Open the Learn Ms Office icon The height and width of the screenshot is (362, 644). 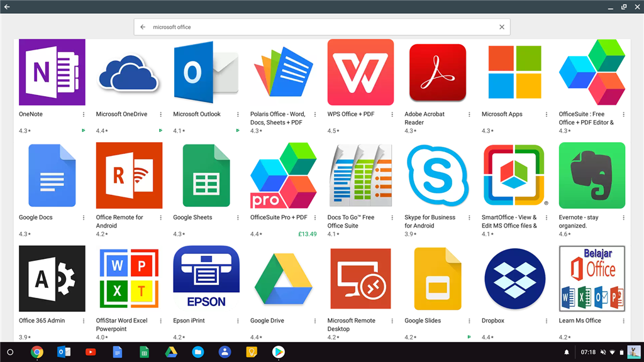click(x=592, y=278)
